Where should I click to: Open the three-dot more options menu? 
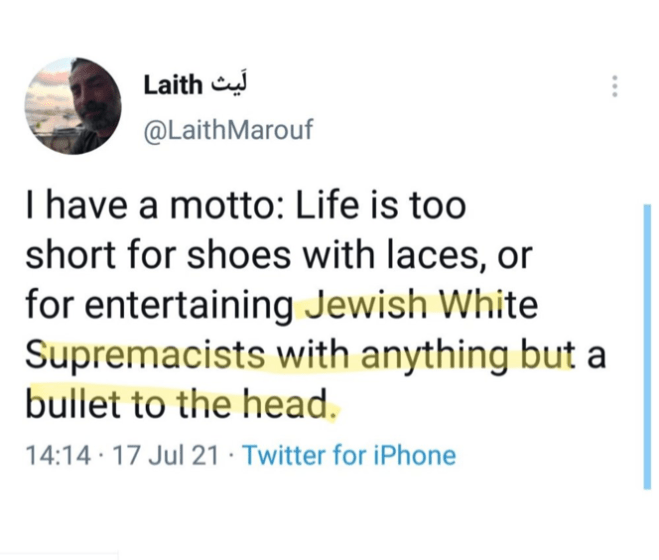pyautogui.click(x=614, y=87)
